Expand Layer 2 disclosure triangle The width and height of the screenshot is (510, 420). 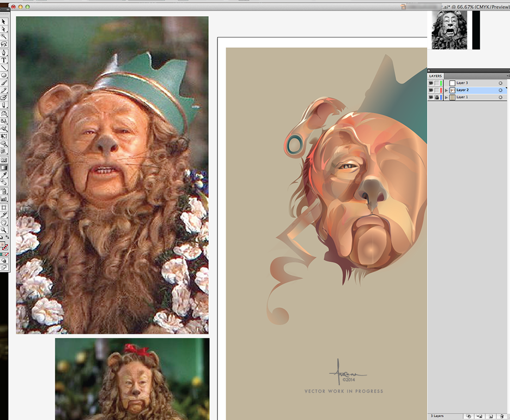446,90
